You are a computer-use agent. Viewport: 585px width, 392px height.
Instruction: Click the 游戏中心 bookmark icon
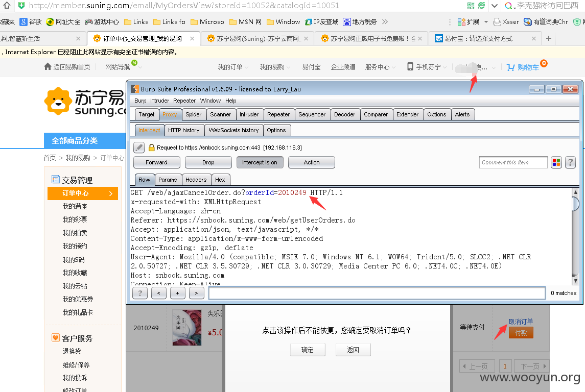[x=89, y=22]
